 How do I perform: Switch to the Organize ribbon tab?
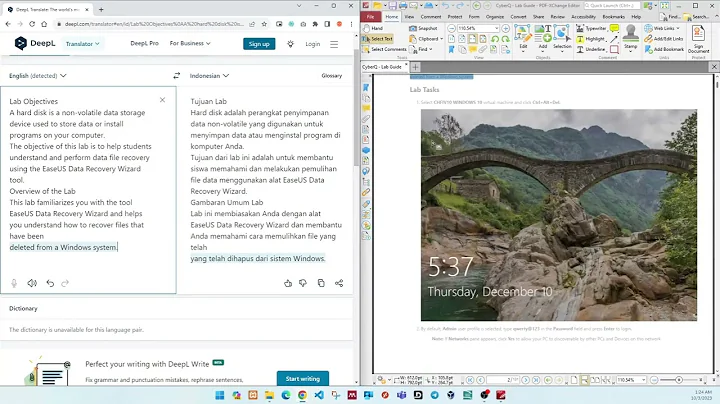point(495,17)
